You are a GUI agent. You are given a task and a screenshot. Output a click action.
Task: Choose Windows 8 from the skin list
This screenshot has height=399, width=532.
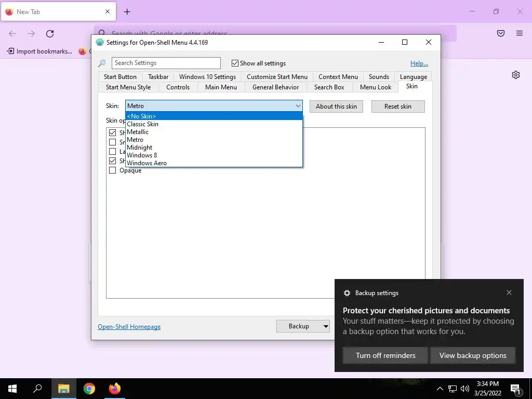[x=214, y=155]
